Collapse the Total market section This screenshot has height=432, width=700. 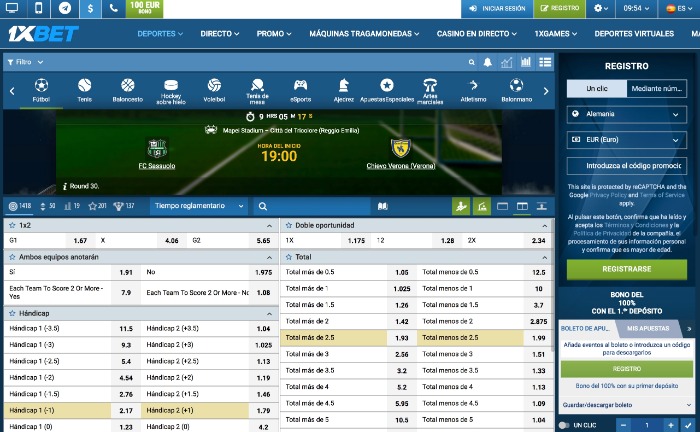545,258
